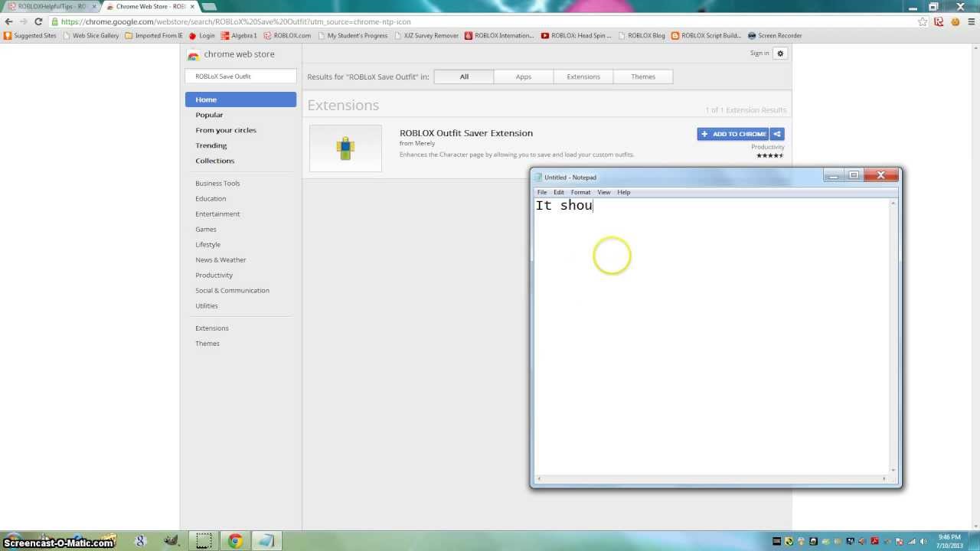Open ROBLOX.com bookmark
This screenshot has width=980, height=551.
tap(287, 35)
